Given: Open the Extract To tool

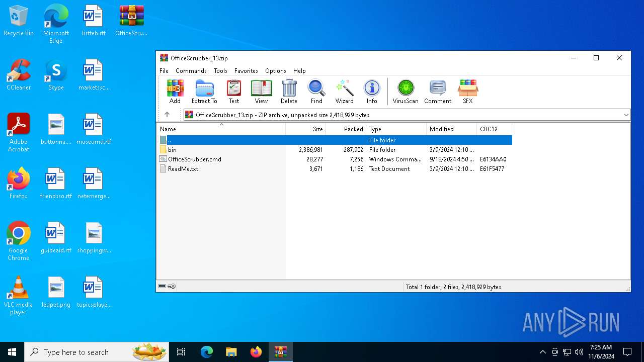Looking at the screenshot, I should click(204, 92).
